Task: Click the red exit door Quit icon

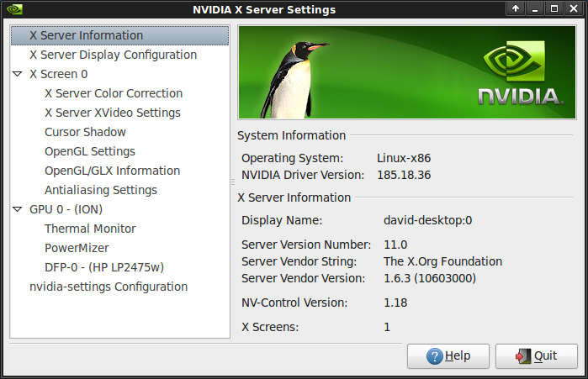Action: 523,356
